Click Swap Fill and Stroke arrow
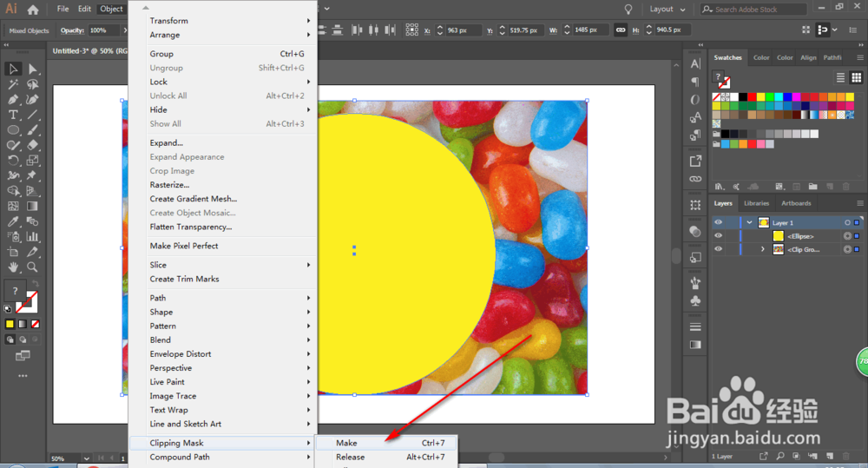 tap(36, 284)
